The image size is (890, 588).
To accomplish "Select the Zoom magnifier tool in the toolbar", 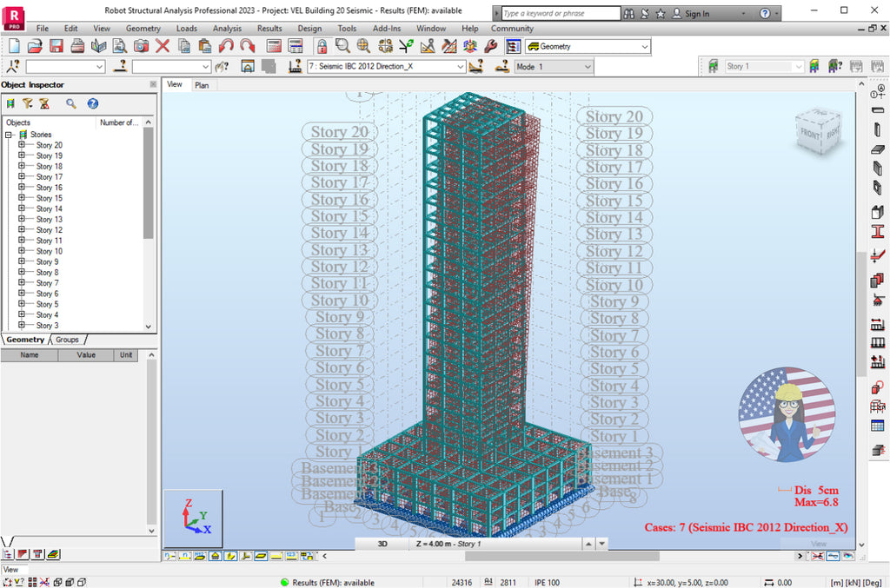I will click(x=341, y=45).
